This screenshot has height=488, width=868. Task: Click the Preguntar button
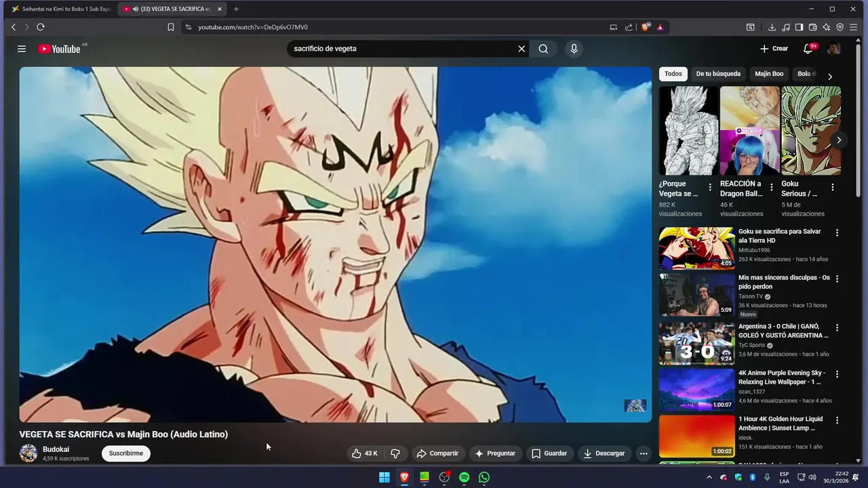495,453
